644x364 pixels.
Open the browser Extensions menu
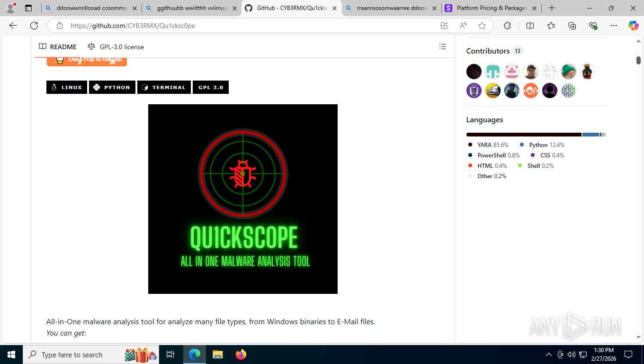click(507, 26)
